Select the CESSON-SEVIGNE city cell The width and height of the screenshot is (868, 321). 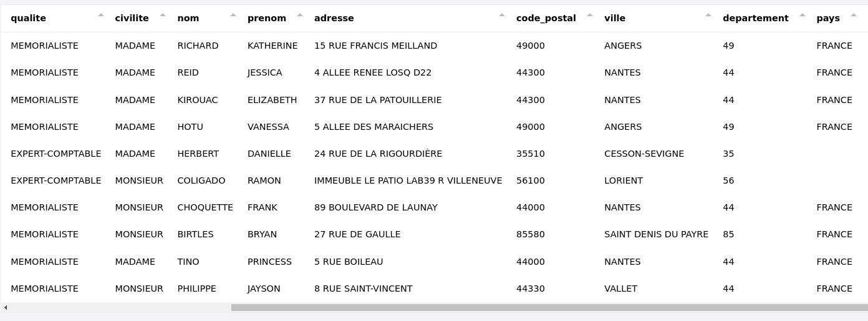644,154
